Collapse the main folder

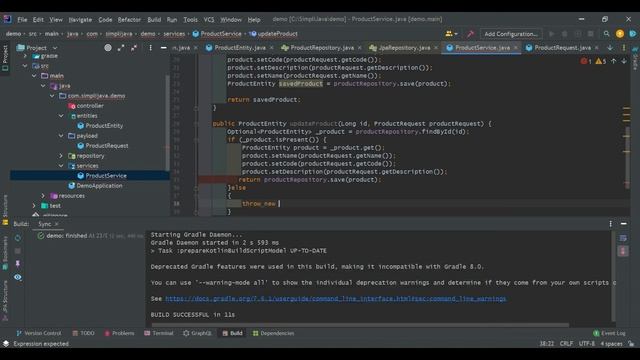[34, 76]
